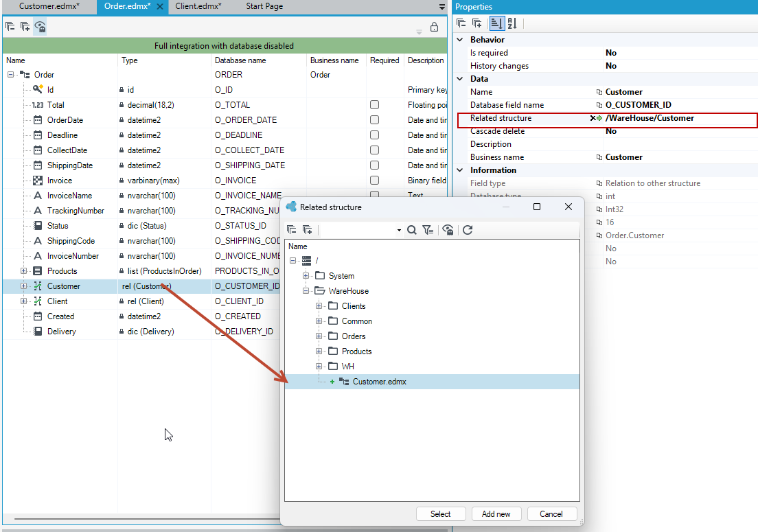The image size is (758, 532).
Task: Expand all categories in Properties panel toolbar
Action: point(477,23)
